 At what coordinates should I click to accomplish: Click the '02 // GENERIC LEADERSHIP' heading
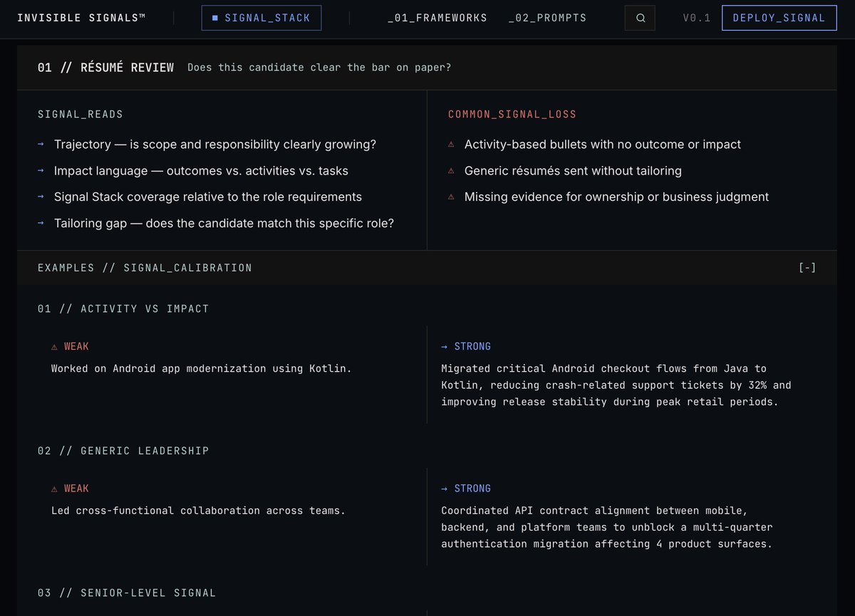123,451
